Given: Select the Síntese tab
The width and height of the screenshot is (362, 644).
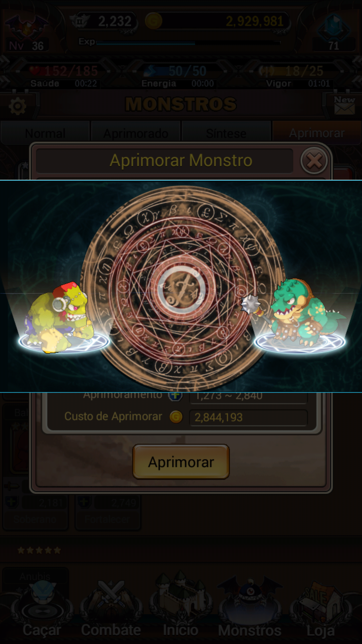Looking at the screenshot, I should click(226, 133).
